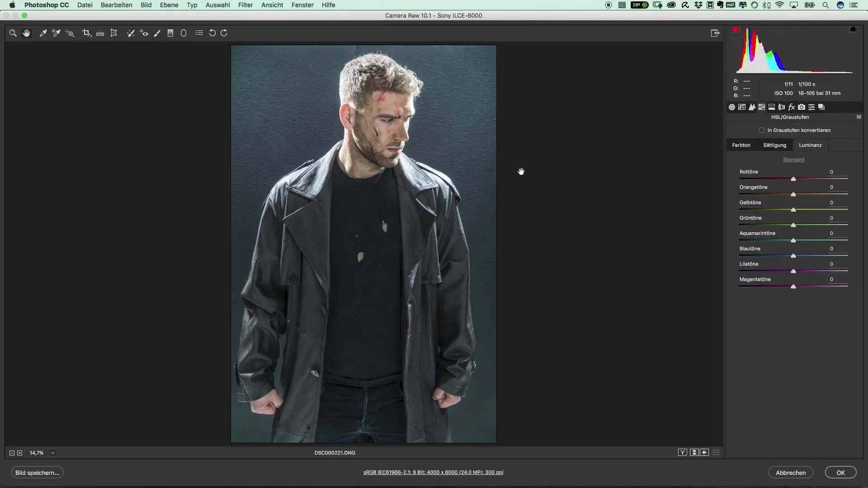Open the Presets panel icon
This screenshot has width=868, height=488.
click(x=811, y=107)
